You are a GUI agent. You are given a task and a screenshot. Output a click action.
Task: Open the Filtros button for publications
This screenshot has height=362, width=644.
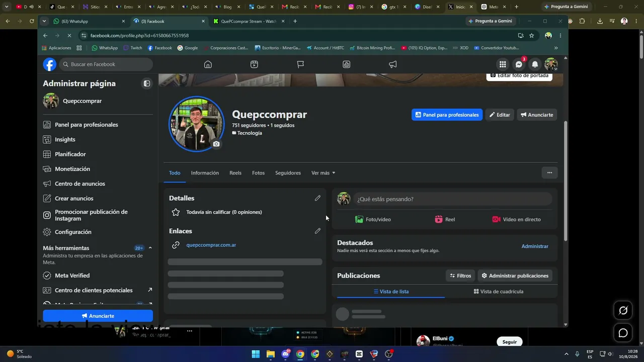tap(460, 276)
